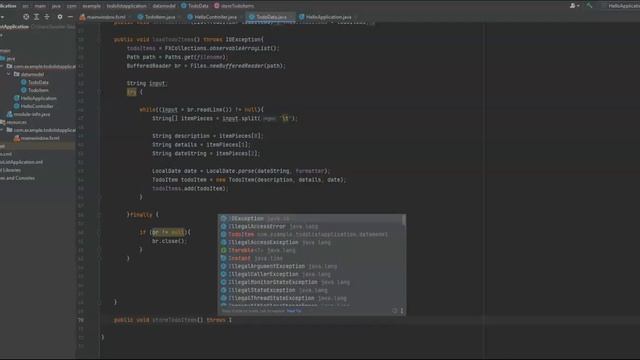640x360 pixels.
Task: Click the 'example' breadcrumb in navigation bar
Action: point(91,6)
